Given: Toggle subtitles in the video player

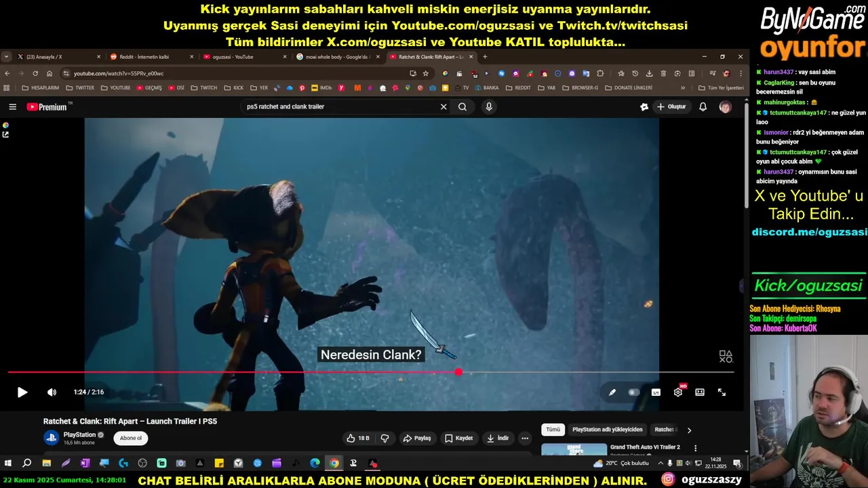Looking at the screenshot, I should coord(656,392).
